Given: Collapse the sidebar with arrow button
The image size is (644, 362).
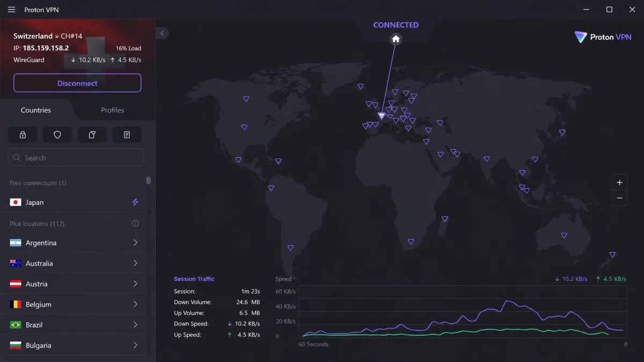Looking at the screenshot, I should pos(162,33).
